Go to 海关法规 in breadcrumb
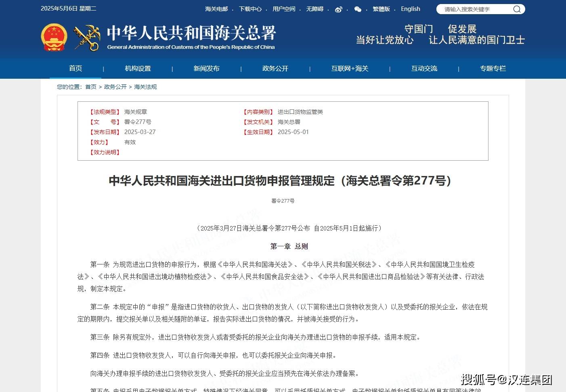Image resolution: width=566 pixels, height=392 pixels. 145,87
